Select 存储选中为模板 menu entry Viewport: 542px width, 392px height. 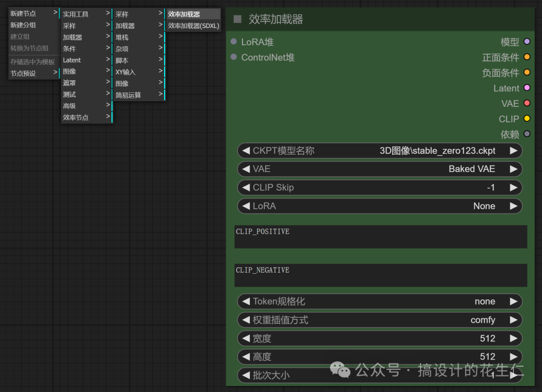pos(34,62)
